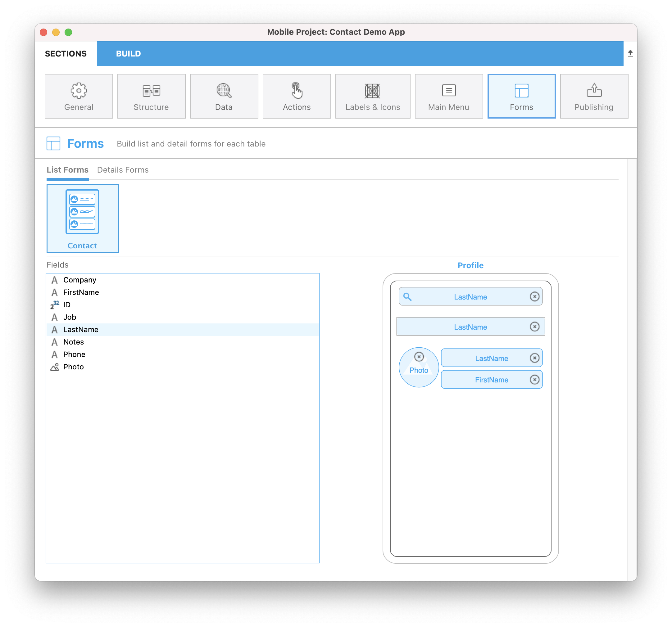Select the Labels & Icons panel
The width and height of the screenshot is (672, 627).
(x=373, y=96)
